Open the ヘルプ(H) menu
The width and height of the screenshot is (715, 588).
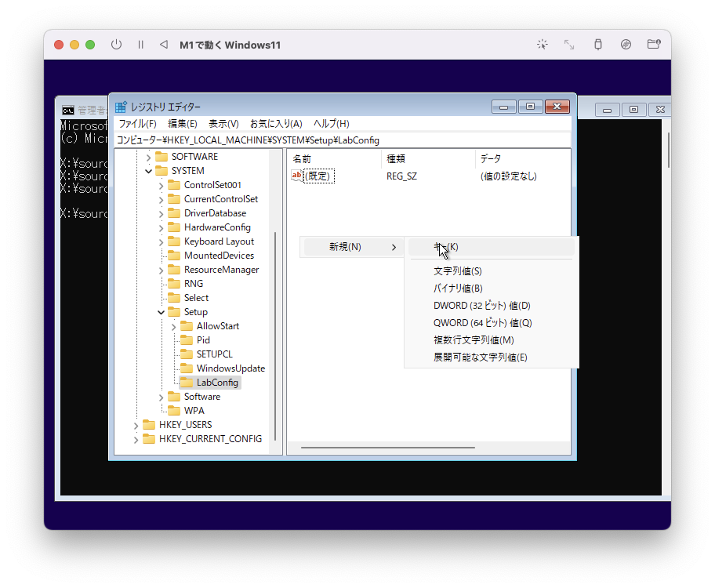(331, 124)
